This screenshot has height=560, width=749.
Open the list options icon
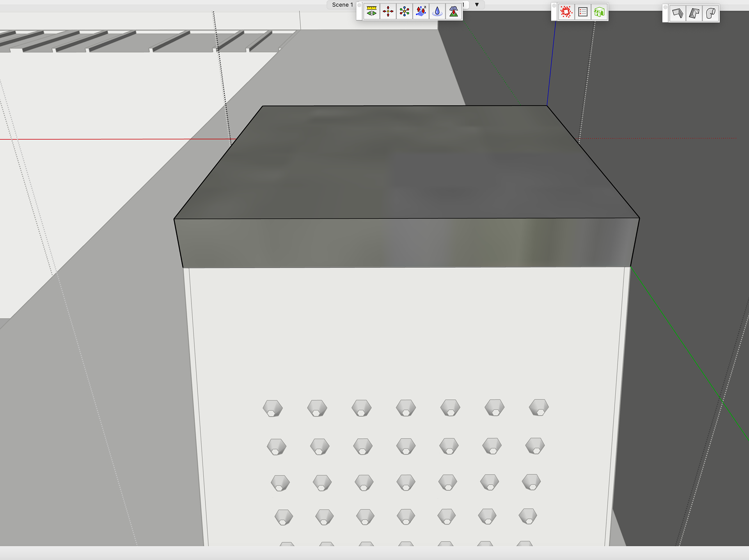583,12
